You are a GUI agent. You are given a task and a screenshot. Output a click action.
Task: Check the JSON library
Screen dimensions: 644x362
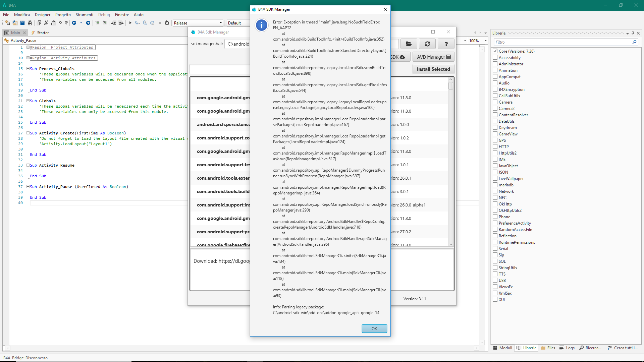[495, 172]
